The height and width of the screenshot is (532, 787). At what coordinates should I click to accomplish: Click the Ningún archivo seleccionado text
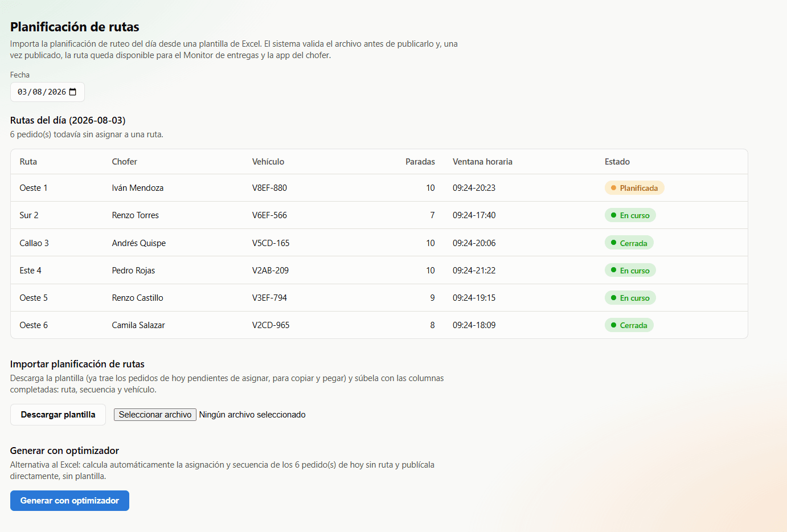click(x=252, y=415)
